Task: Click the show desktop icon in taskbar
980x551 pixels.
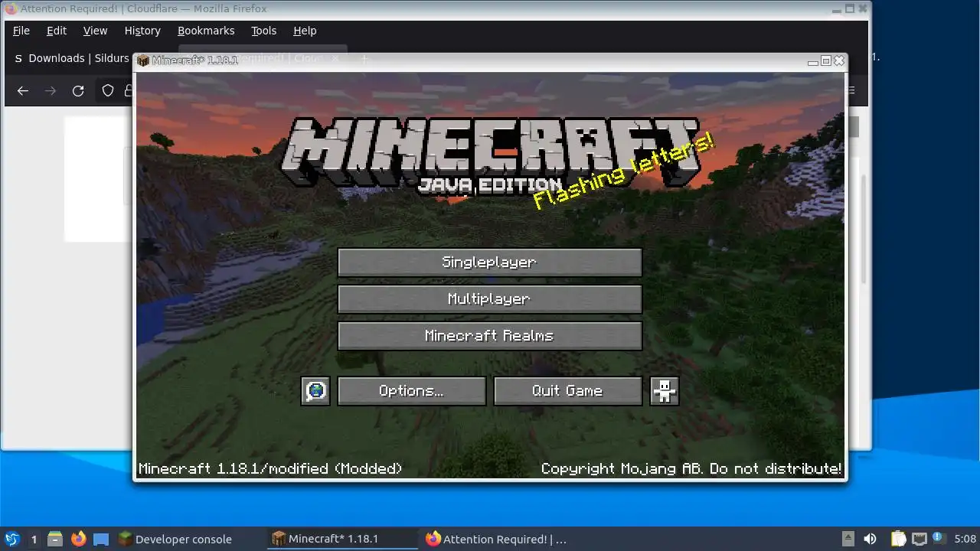Action: 101,539
